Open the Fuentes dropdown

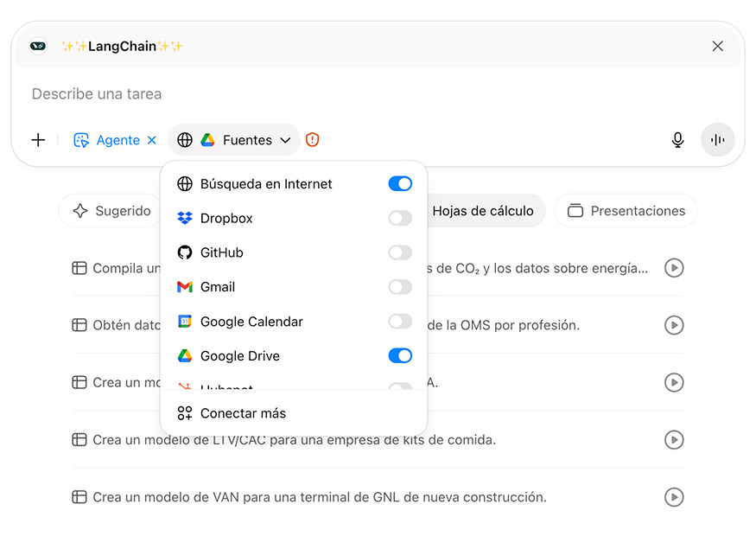(234, 140)
